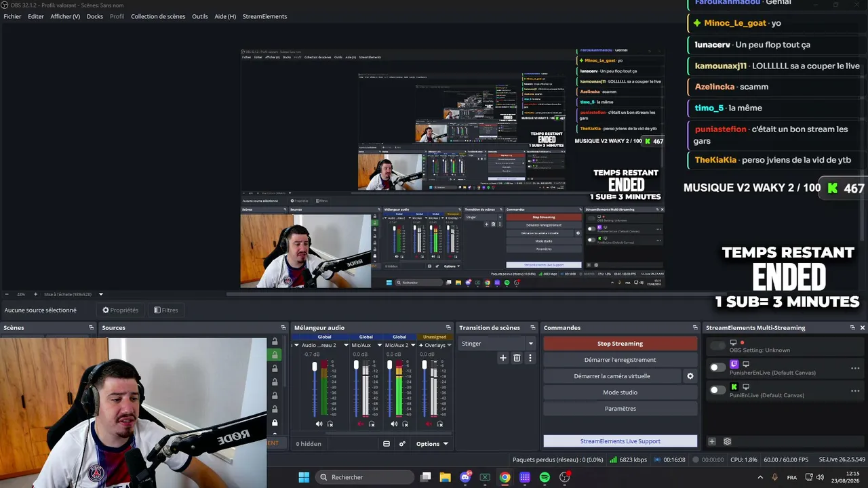Show hidden system tray icons
The image size is (868, 488).
pyautogui.click(x=760, y=477)
